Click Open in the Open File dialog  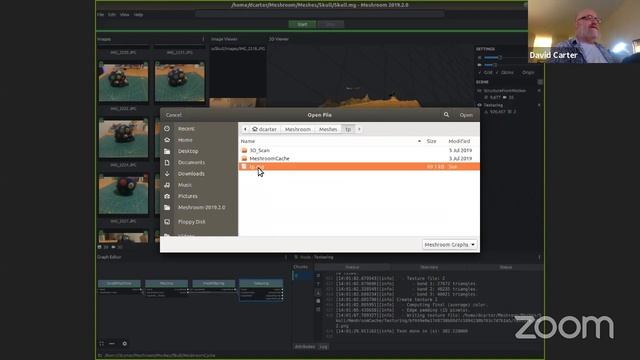(466, 115)
